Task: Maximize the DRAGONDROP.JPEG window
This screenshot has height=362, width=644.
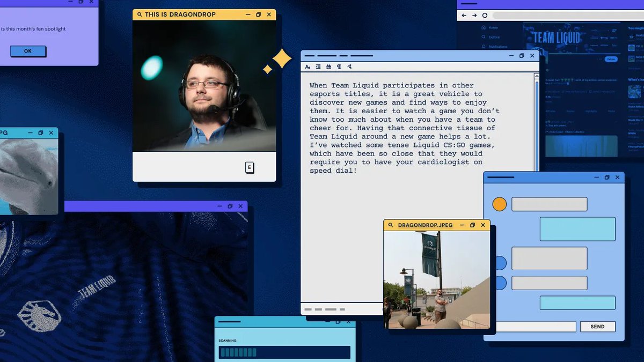Action: (x=472, y=225)
